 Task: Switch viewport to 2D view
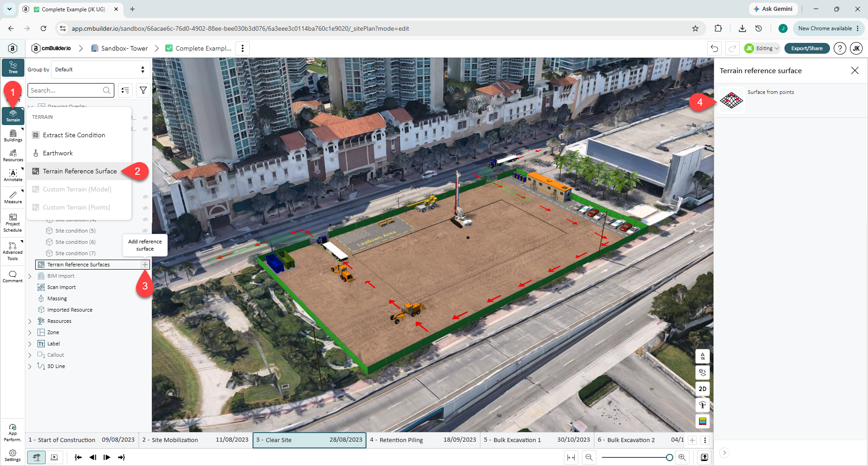click(x=702, y=389)
